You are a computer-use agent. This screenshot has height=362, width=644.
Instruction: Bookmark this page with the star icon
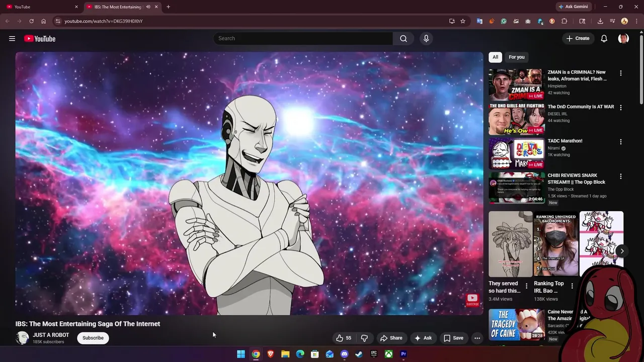[x=463, y=21]
